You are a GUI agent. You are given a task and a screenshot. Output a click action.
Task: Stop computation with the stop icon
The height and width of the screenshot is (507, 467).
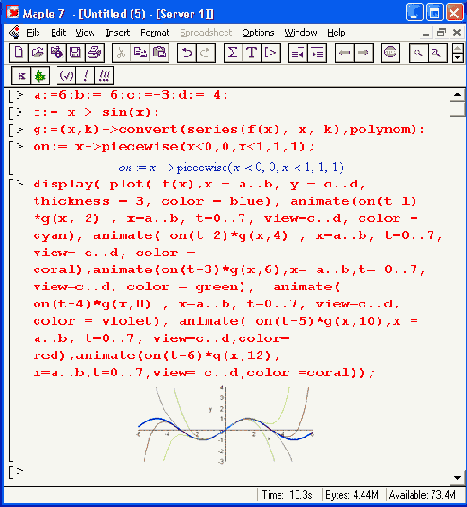tap(390, 53)
